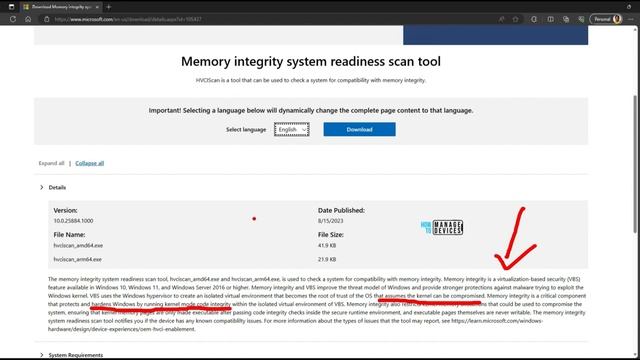Add this page to favorites
The width and height of the screenshot is (640, 360).
[x=516, y=19]
